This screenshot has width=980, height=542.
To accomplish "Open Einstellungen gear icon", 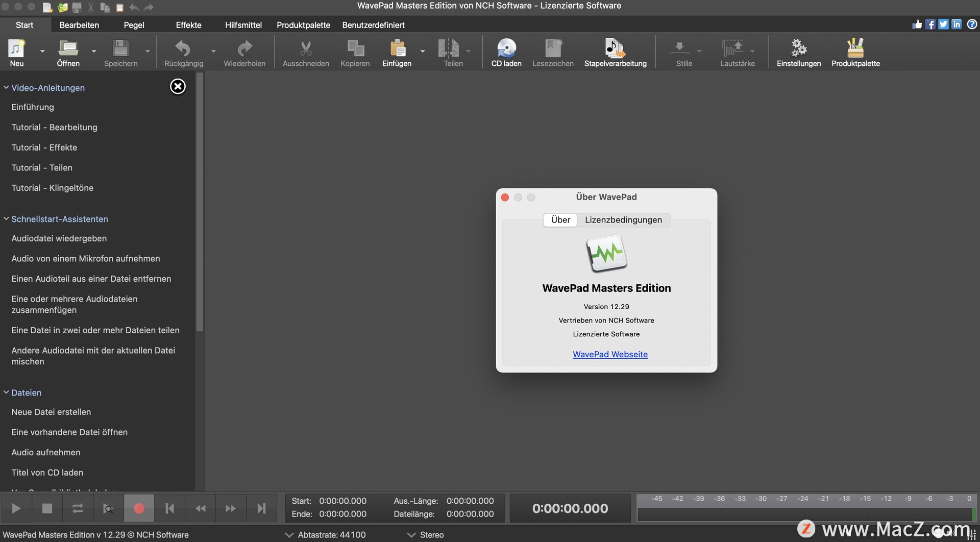I will tap(799, 48).
